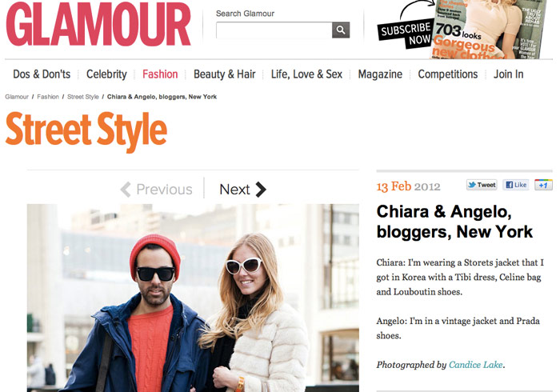Open the Celebrity section
The height and width of the screenshot is (392, 560).
[106, 74]
